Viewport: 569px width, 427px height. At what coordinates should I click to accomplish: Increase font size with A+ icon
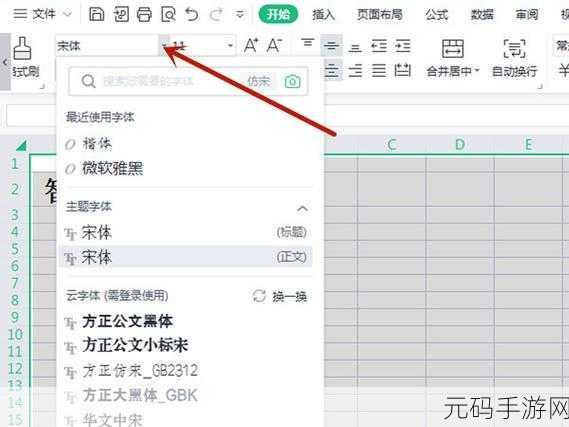tap(251, 46)
